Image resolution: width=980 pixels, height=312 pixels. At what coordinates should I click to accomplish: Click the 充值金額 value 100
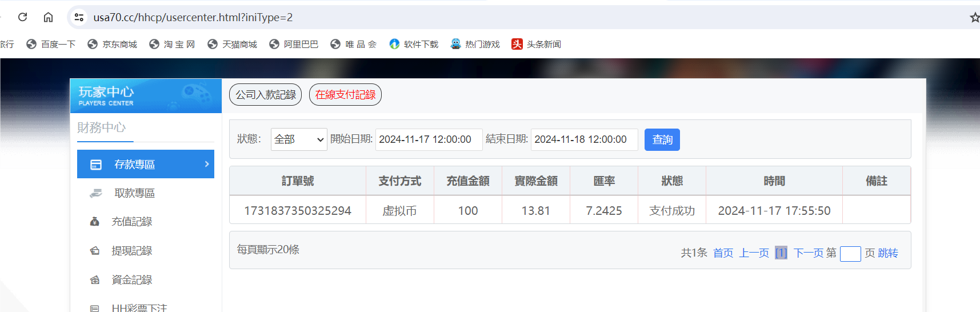pyautogui.click(x=468, y=211)
